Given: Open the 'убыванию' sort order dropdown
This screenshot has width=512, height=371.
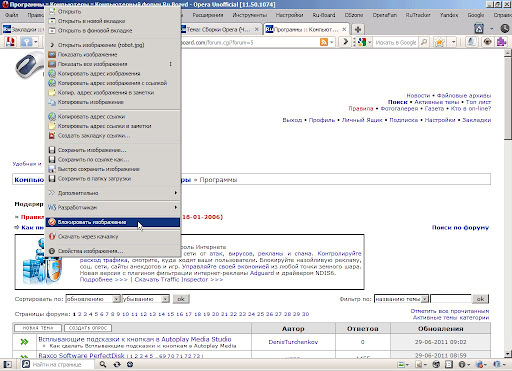Looking at the screenshot, I should pyautogui.click(x=146, y=299).
